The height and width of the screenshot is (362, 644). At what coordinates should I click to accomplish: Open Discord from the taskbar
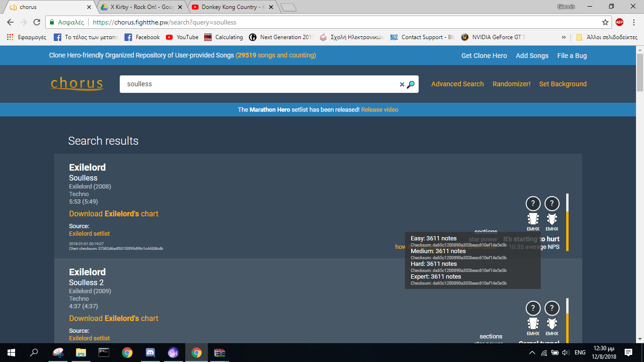click(150, 353)
